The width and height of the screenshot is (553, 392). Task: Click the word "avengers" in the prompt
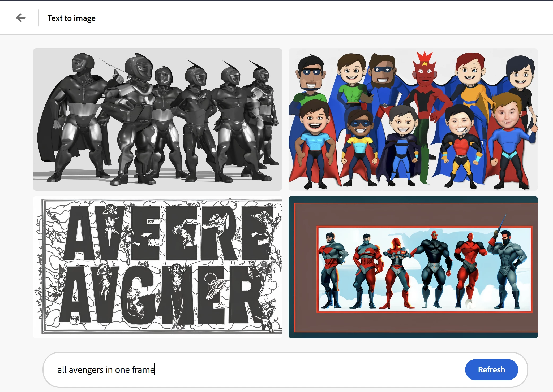pos(86,370)
